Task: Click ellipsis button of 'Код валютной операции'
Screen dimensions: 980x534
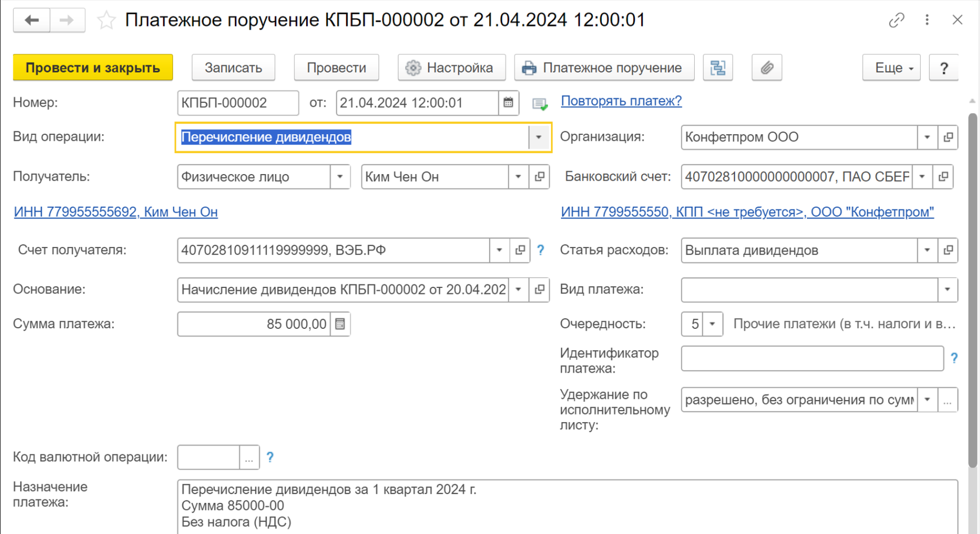Action: pos(249,457)
